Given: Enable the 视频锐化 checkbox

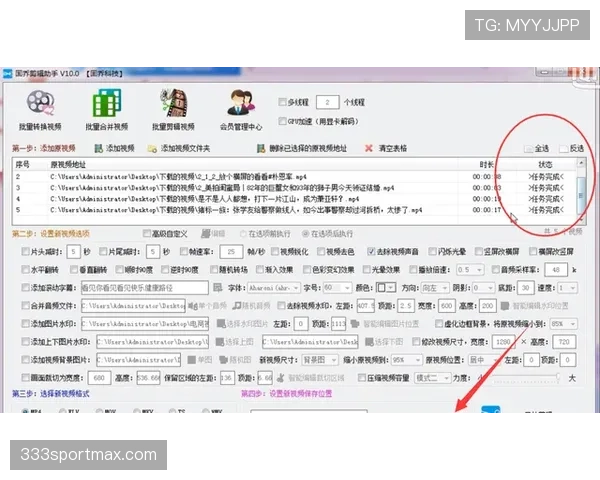Looking at the screenshot, I should pos(275,251).
